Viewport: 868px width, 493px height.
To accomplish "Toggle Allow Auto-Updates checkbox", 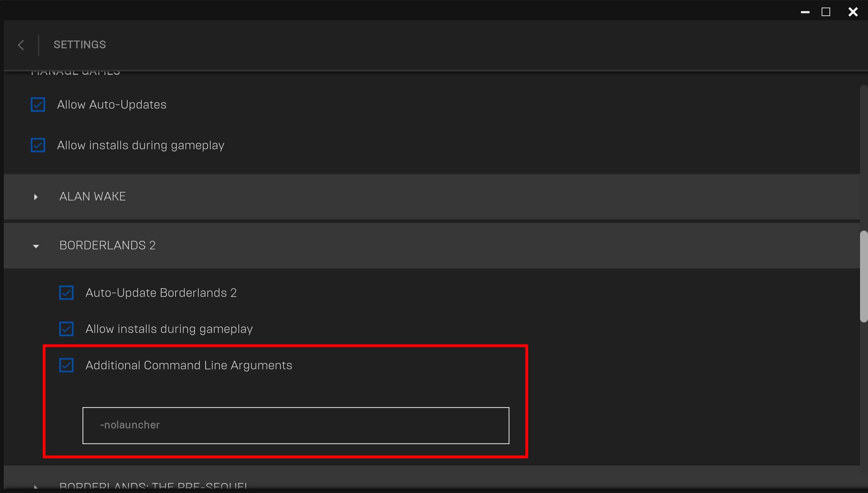I will (x=38, y=104).
